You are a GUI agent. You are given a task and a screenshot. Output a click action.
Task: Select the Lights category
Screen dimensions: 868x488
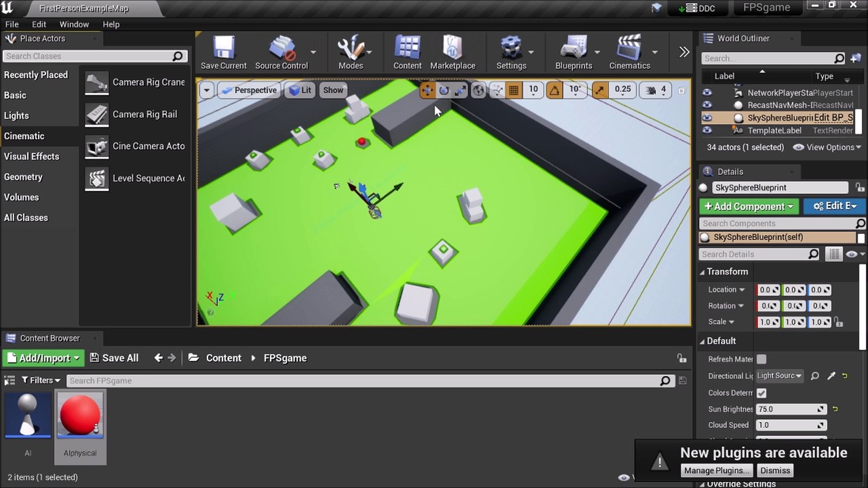[x=39, y=116]
